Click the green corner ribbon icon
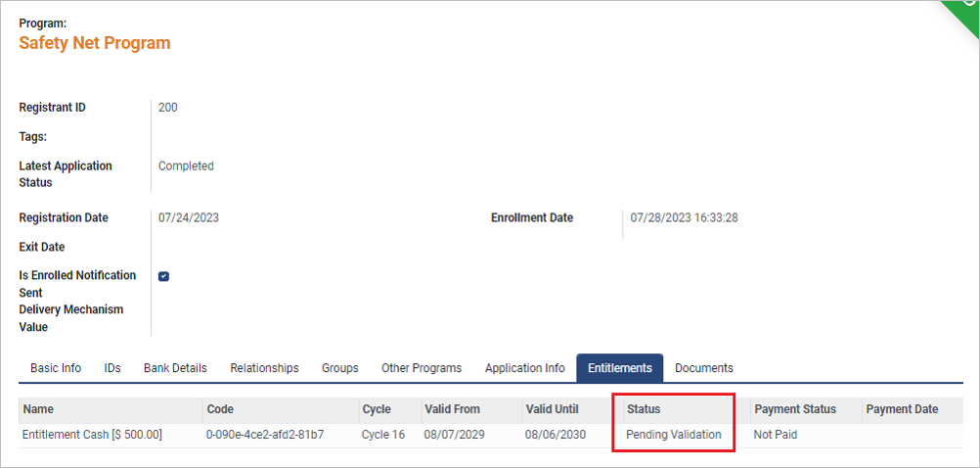This screenshot has width=980, height=468. (964, 13)
